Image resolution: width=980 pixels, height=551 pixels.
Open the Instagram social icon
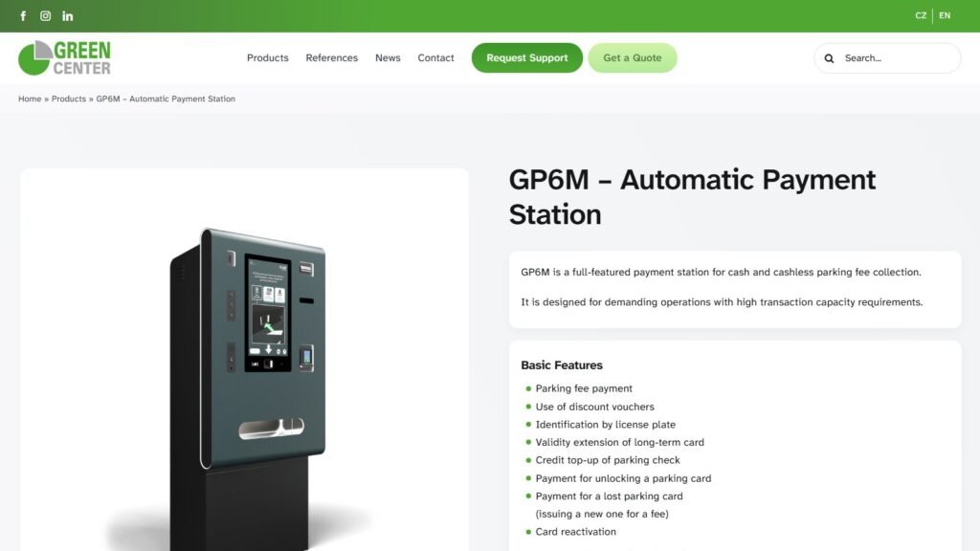coord(46,16)
